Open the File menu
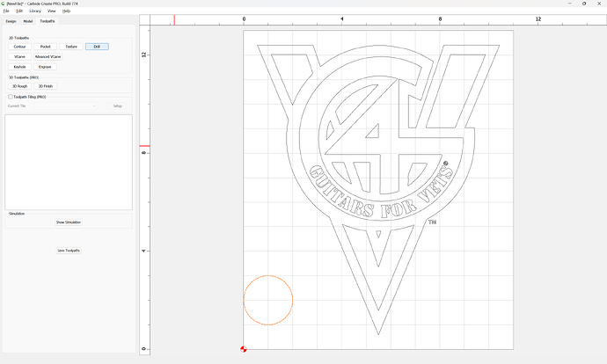 click(6, 11)
